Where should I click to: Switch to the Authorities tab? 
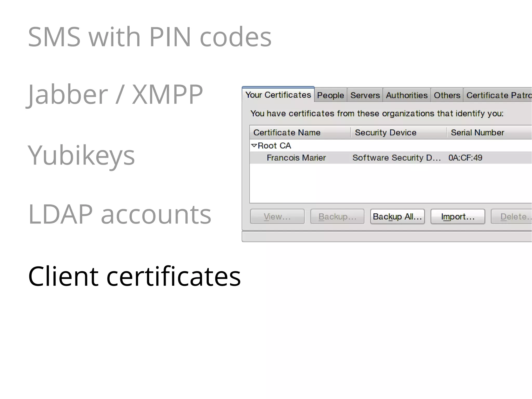(407, 95)
